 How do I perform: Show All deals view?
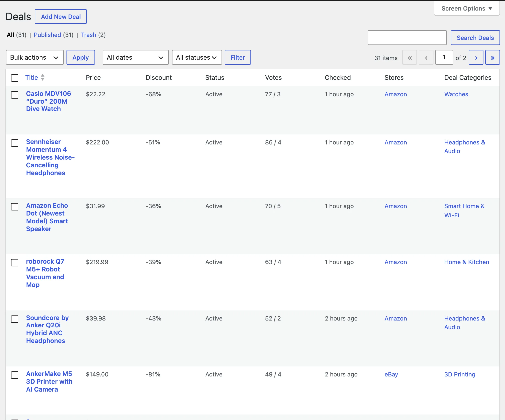pyautogui.click(x=10, y=35)
